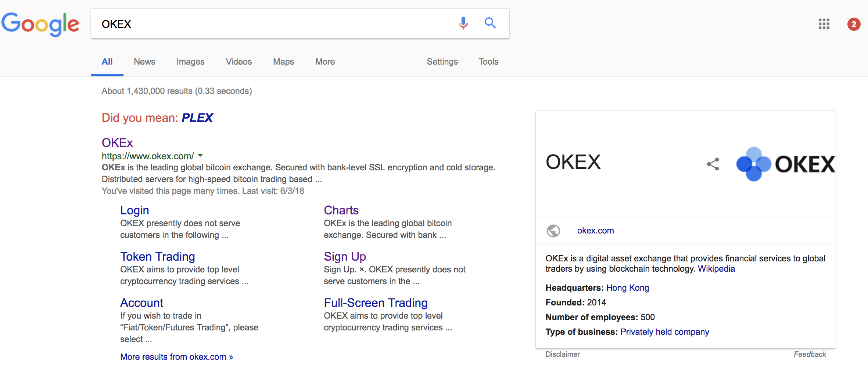
Task: Click the Google logo
Action: point(40,24)
